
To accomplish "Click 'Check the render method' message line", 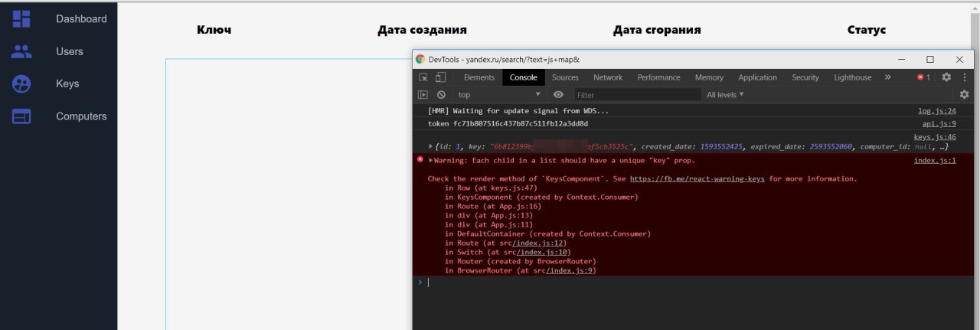I will pyautogui.click(x=642, y=178).
